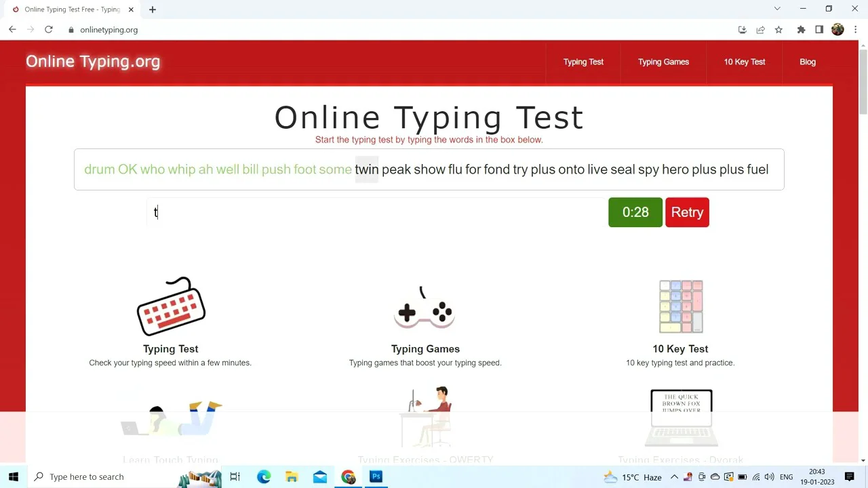Show hidden system tray icons
Image resolution: width=868 pixels, height=488 pixels.
coord(674,477)
